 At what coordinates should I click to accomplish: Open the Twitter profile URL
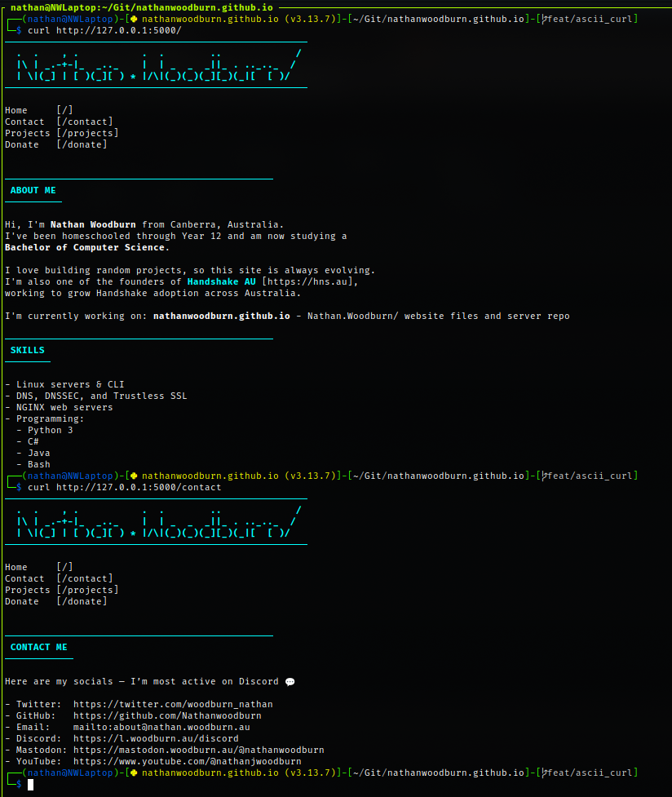[173, 704]
